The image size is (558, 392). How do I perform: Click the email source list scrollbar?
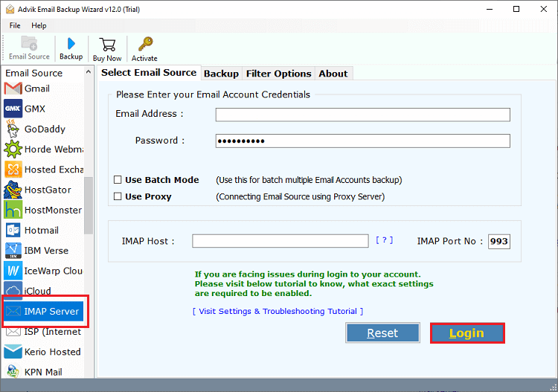point(89,205)
